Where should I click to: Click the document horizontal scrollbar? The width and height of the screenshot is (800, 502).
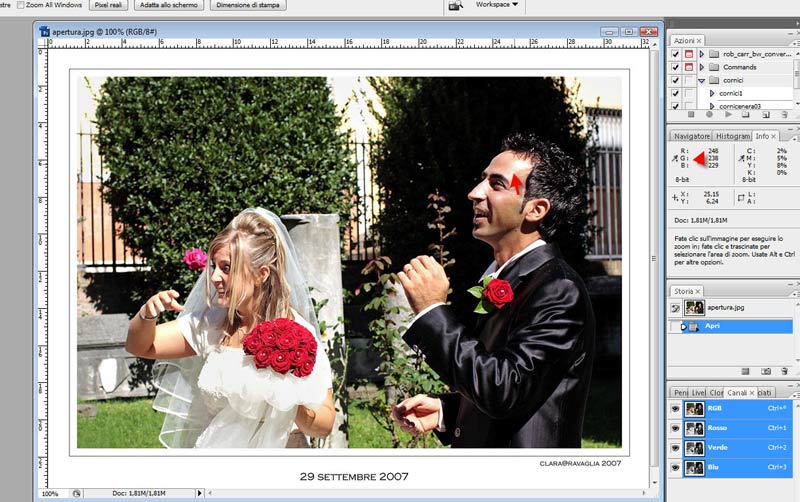[427, 493]
